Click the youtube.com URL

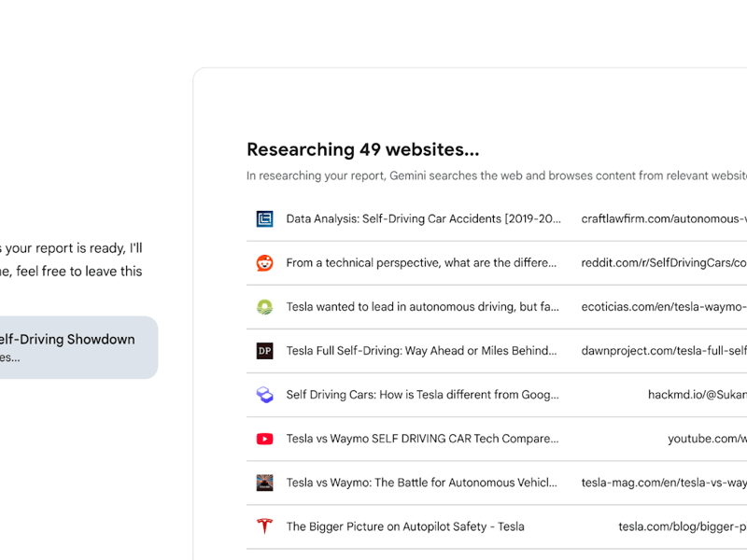click(x=708, y=439)
